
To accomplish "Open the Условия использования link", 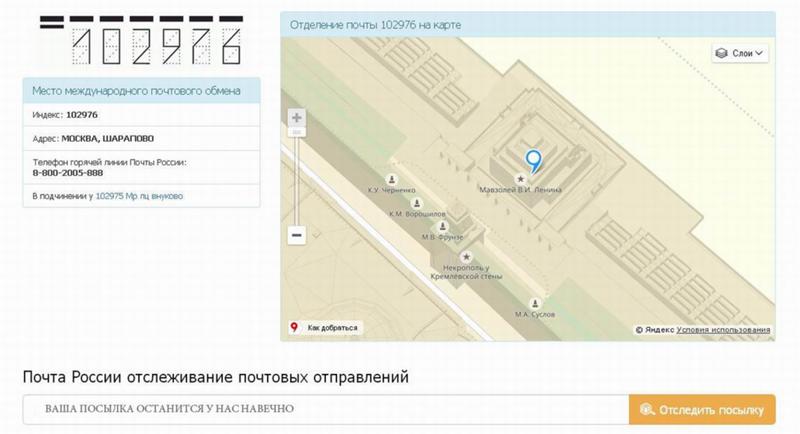I will pyautogui.click(x=723, y=330).
